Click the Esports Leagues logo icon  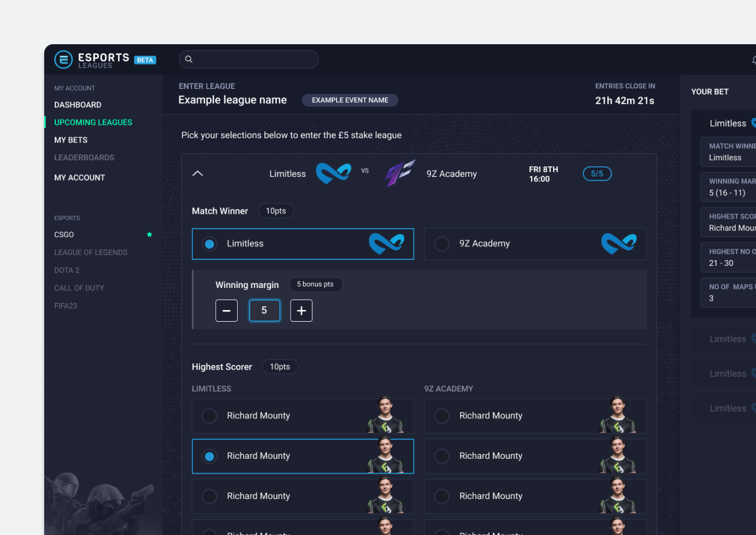64,60
